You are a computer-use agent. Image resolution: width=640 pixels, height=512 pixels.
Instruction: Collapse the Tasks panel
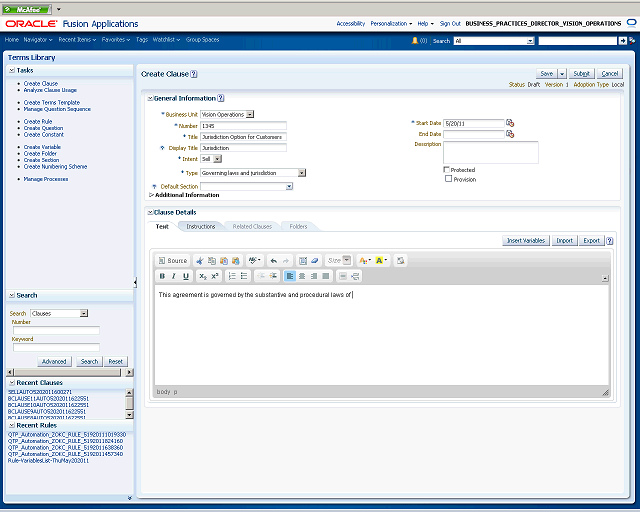click(12, 70)
